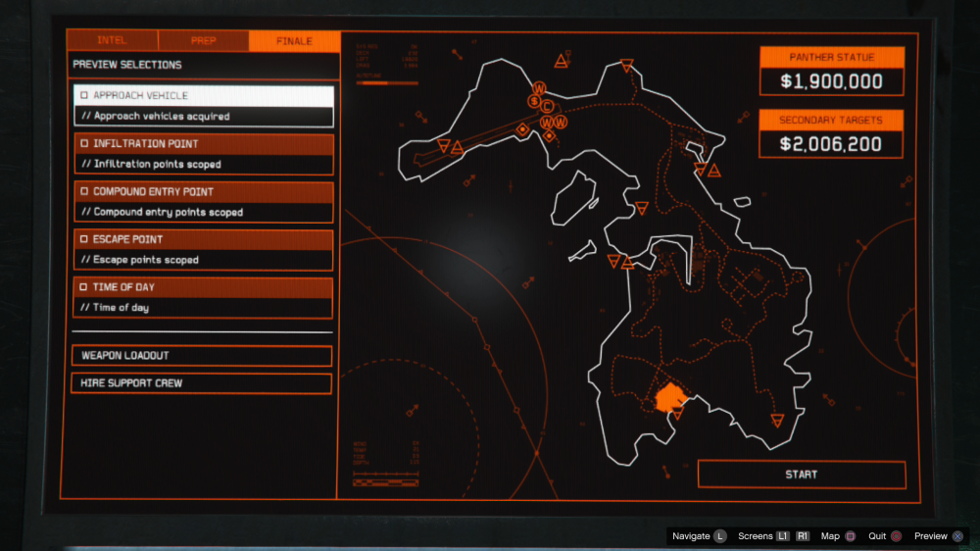Click the orange altitude bar above the map
The width and height of the screenshot is (980, 551).
[387, 82]
